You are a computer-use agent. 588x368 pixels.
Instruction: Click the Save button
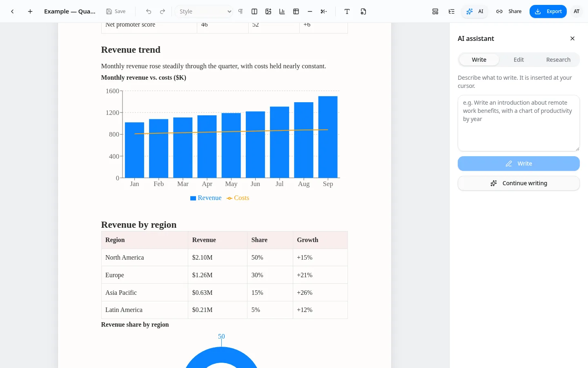[x=116, y=11]
